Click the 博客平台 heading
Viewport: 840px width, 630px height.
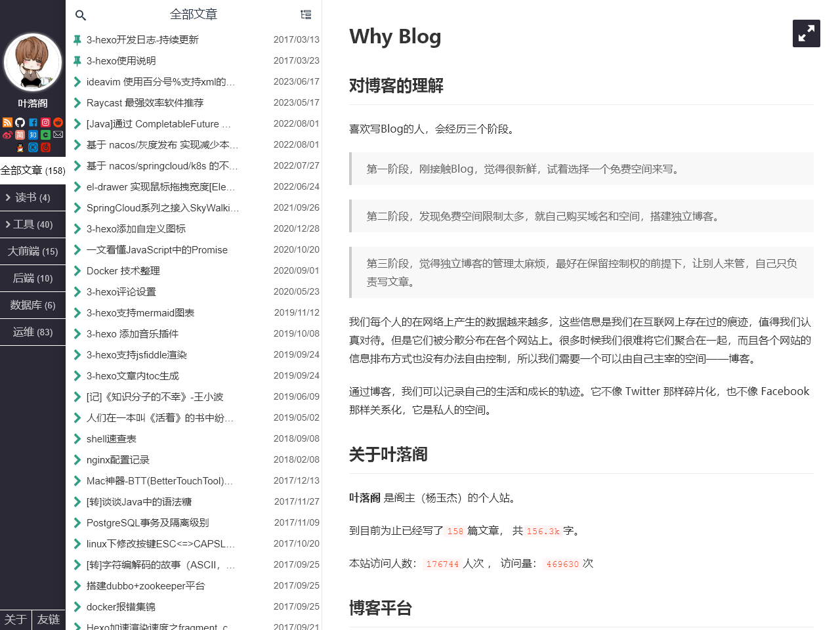381,608
